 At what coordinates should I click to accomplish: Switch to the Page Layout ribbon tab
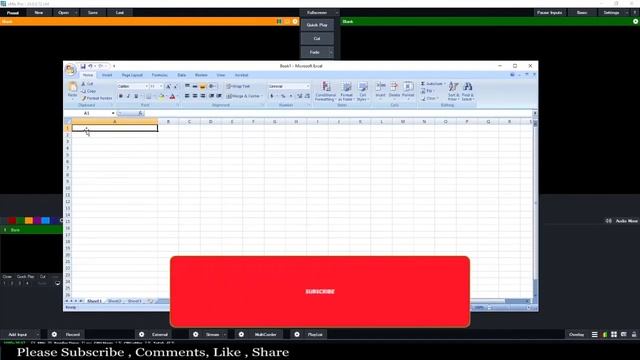(x=132, y=75)
